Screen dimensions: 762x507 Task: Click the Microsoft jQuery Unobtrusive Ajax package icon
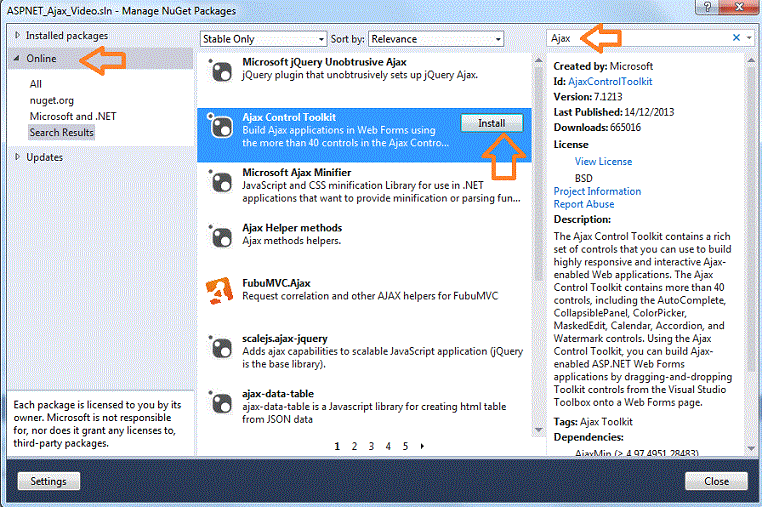click(x=221, y=72)
